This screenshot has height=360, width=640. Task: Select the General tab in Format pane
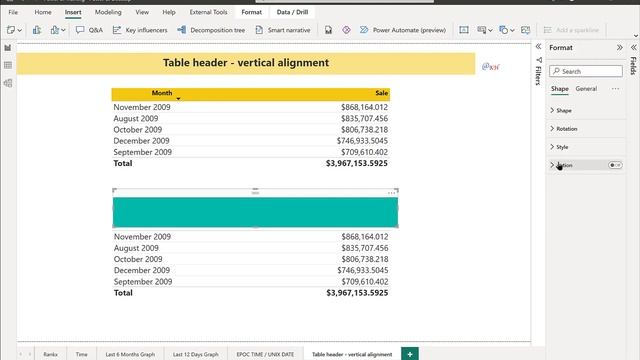coord(586,89)
